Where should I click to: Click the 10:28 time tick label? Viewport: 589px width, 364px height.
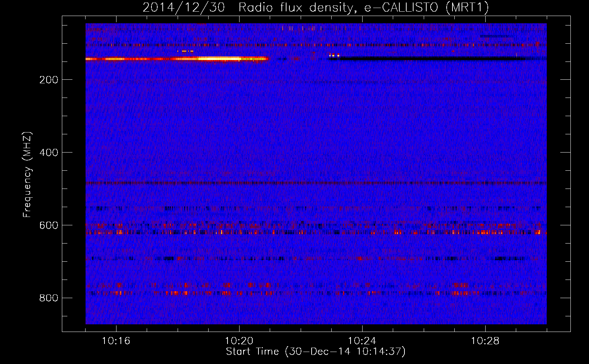click(485, 341)
